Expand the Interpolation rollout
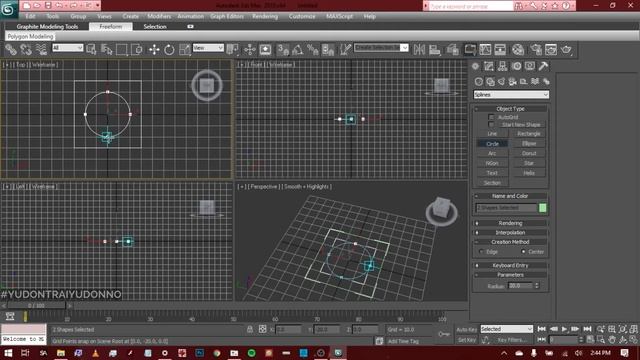 510,233
